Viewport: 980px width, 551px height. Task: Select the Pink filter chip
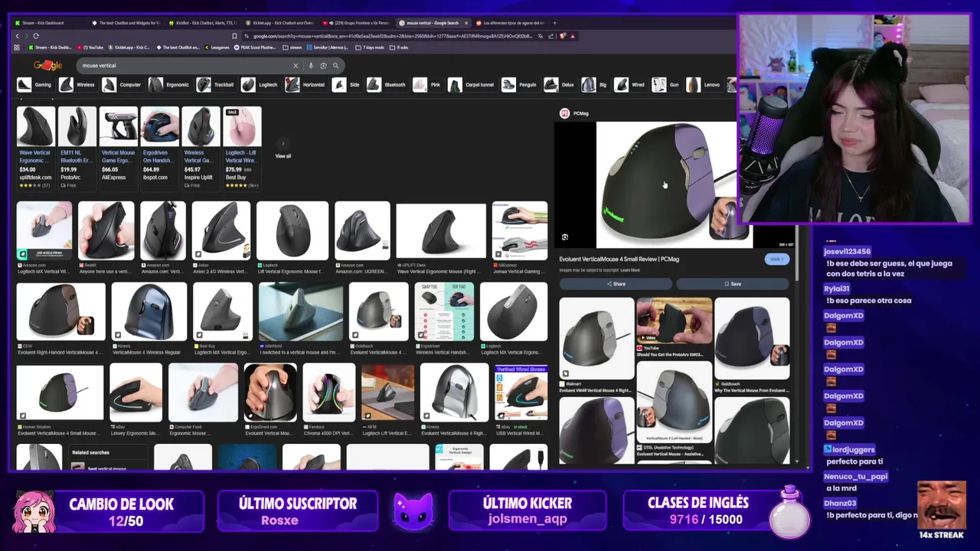click(427, 85)
